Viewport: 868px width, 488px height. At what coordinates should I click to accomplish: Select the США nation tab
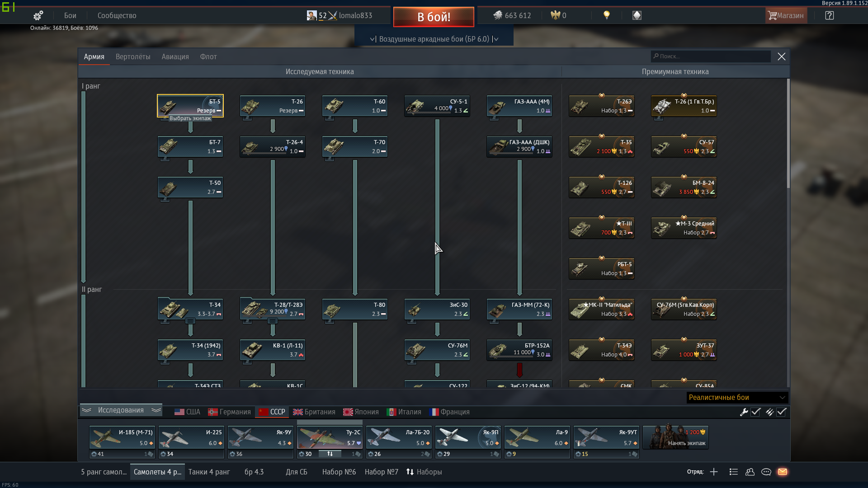(x=187, y=412)
